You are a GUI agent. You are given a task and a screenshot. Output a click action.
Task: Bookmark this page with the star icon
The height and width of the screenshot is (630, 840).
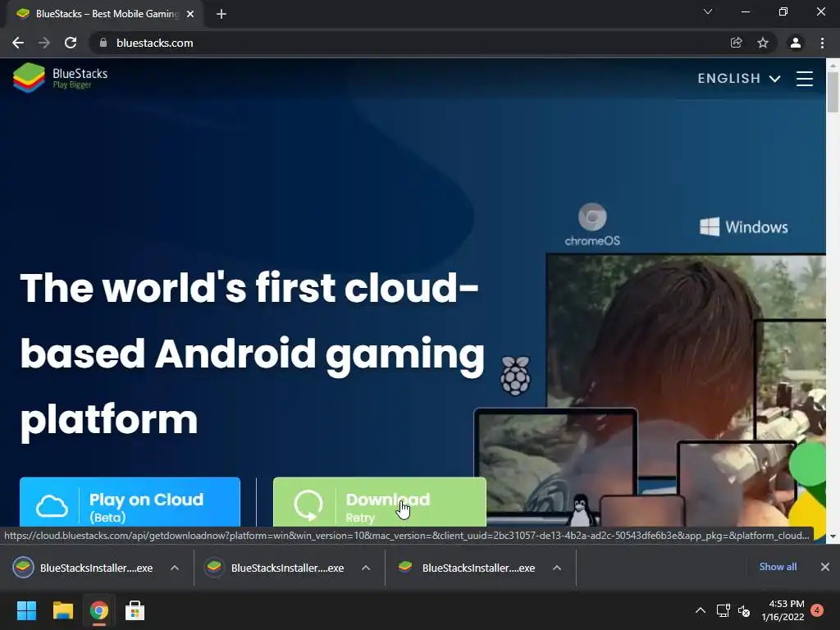click(x=762, y=43)
